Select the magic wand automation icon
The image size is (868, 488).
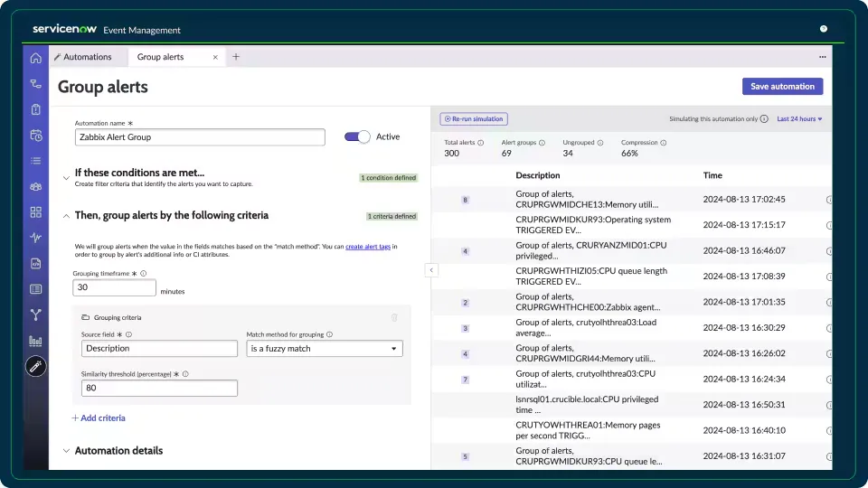pos(35,367)
